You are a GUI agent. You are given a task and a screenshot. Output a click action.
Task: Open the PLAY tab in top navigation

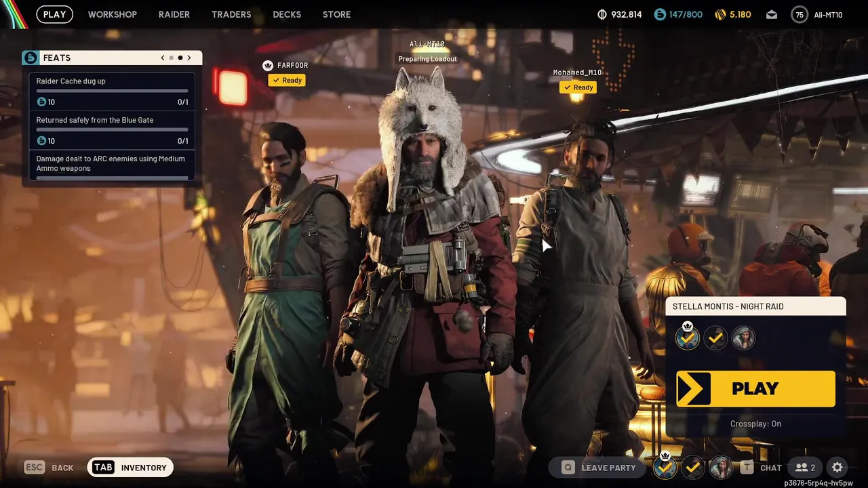click(x=55, y=14)
